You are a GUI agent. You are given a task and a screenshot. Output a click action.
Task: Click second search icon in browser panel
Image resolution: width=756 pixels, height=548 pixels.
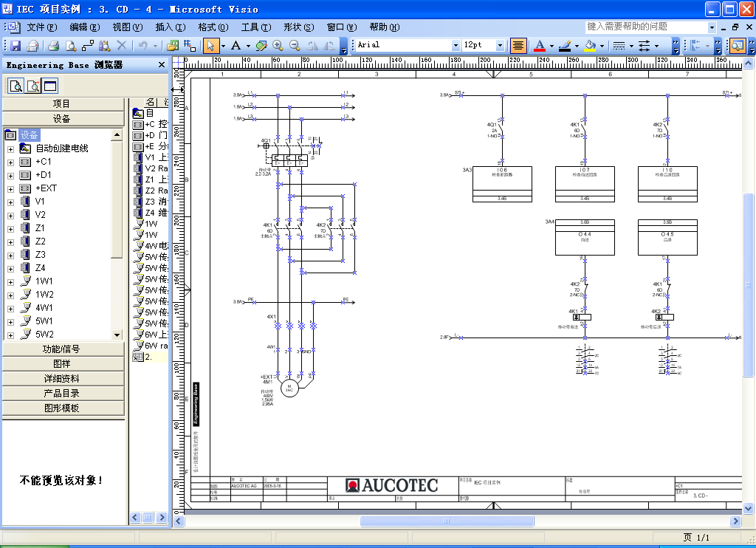(32, 86)
